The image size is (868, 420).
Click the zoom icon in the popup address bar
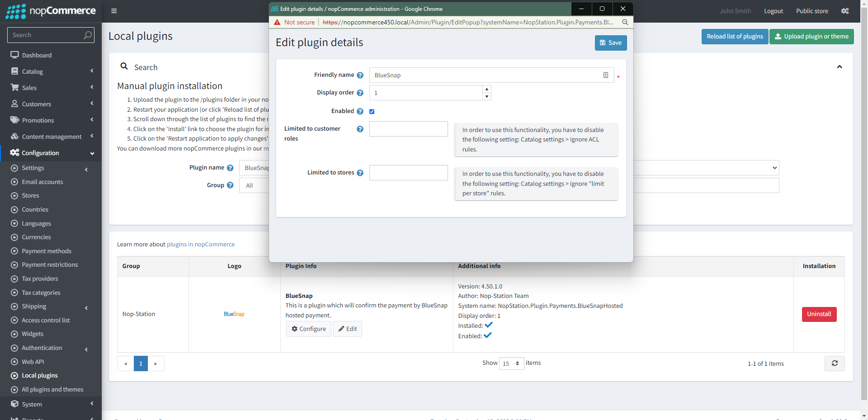(625, 22)
